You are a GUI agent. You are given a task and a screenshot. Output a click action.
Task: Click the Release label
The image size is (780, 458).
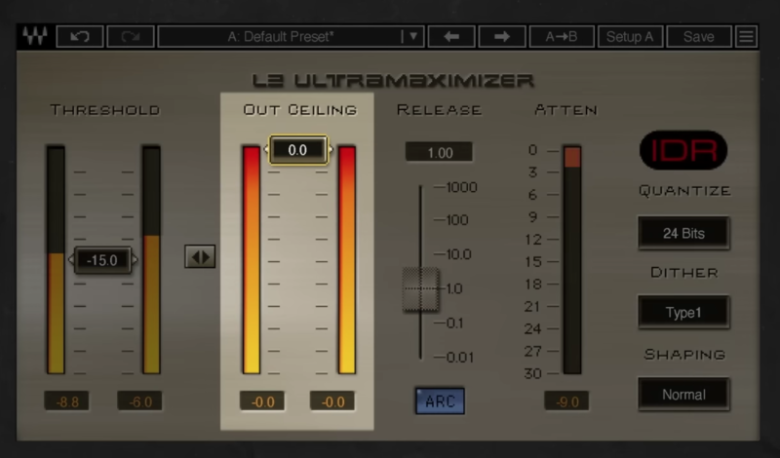pyautogui.click(x=439, y=110)
